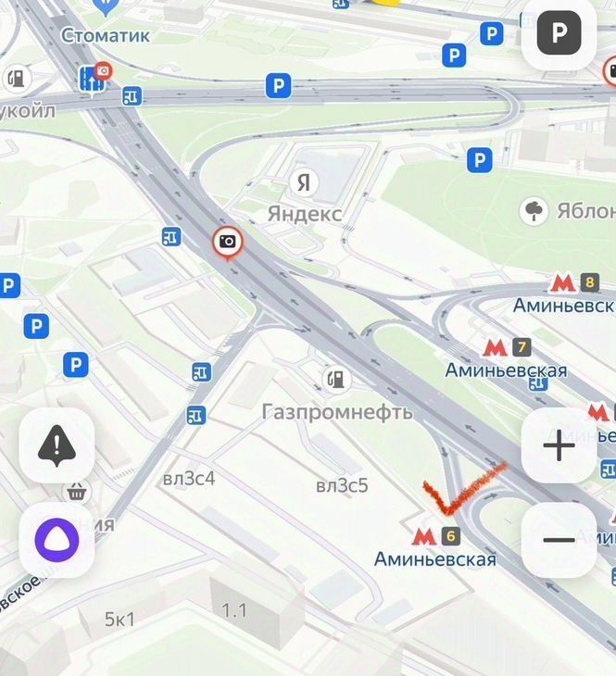Open the Газпромнефть gas station icon
The height and width of the screenshot is (676, 616).
pyautogui.click(x=336, y=380)
